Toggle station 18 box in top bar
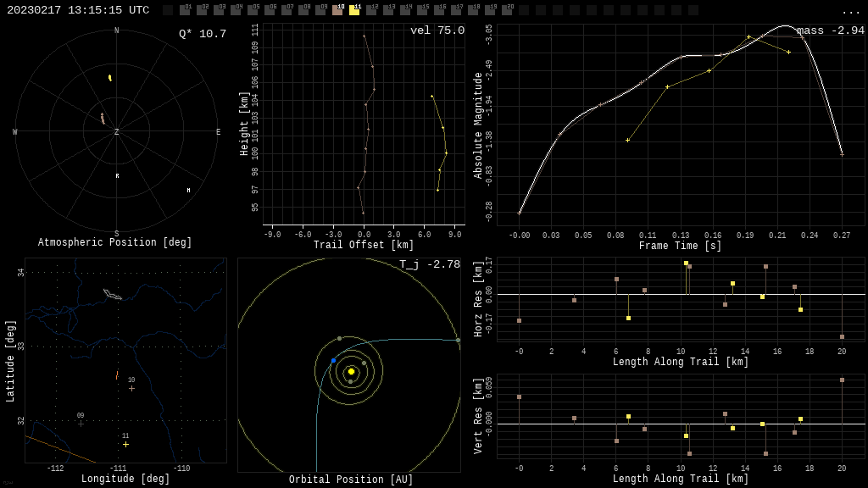The width and height of the screenshot is (868, 488). 472,10
